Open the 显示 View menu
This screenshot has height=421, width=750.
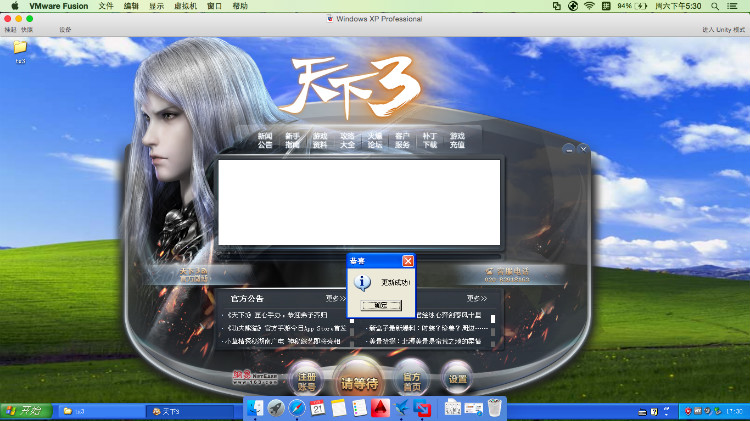point(156,6)
